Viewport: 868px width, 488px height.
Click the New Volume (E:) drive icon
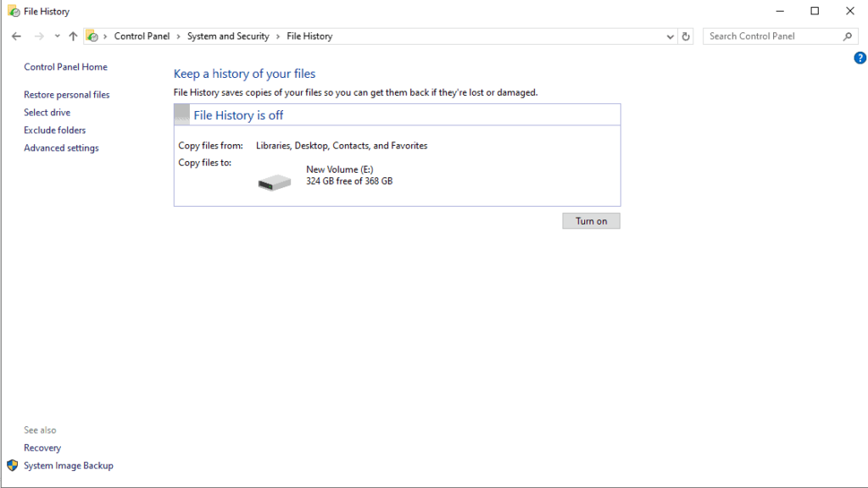click(275, 182)
